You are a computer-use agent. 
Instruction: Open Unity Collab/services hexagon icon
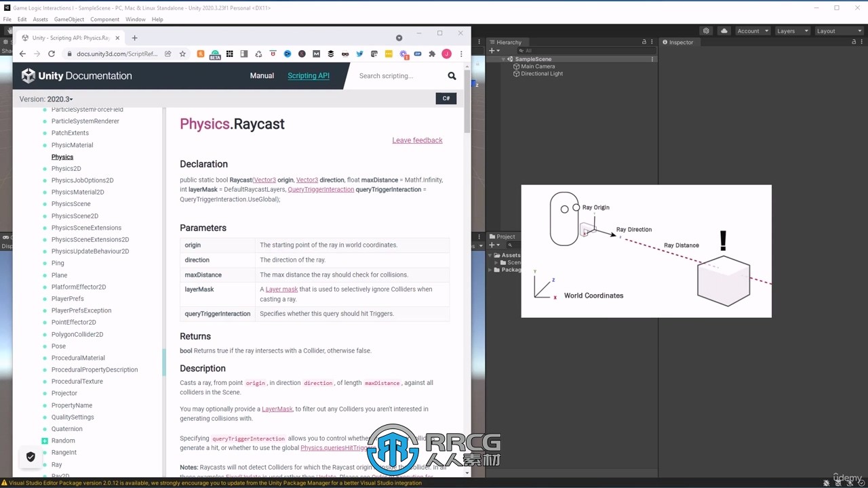[x=707, y=31]
